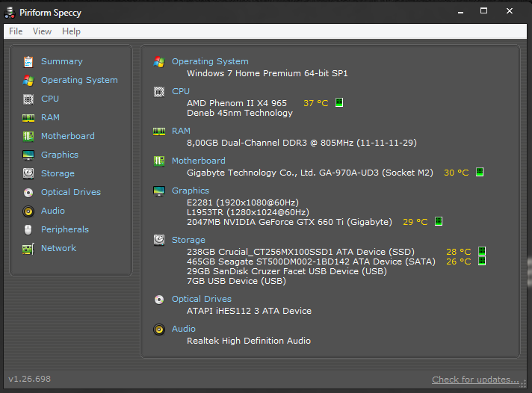The height and width of the screenshot is (393, 532).
Task: Click the Motherboard icon in sidebar
Action: 28,137
